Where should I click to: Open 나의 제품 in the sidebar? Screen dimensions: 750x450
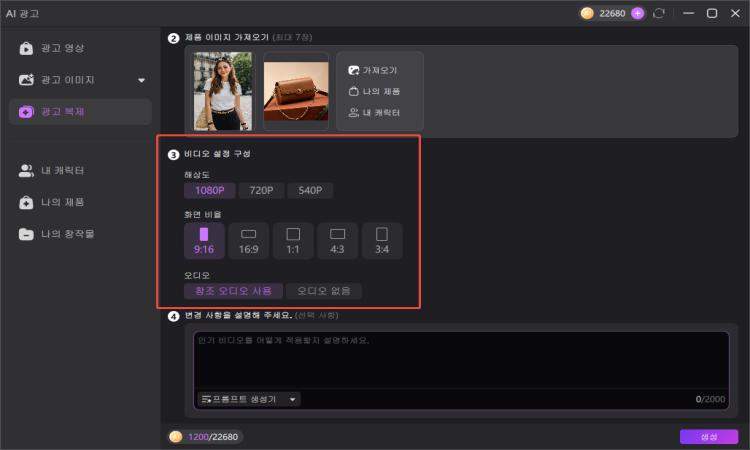80,202
